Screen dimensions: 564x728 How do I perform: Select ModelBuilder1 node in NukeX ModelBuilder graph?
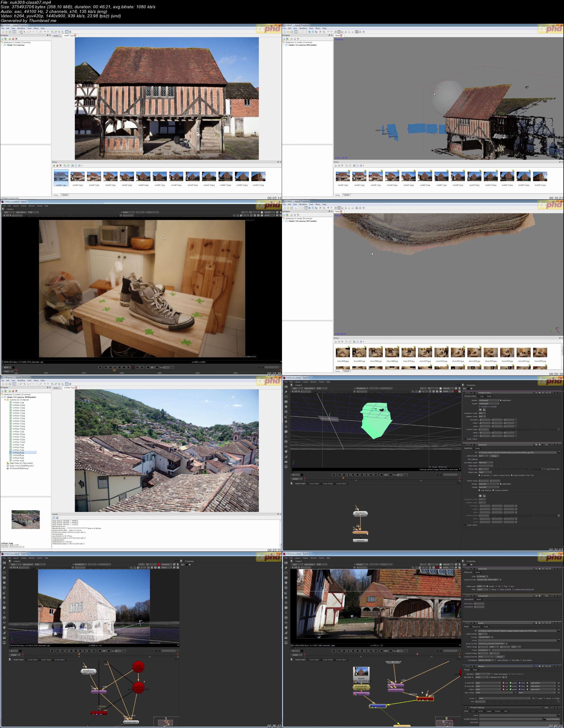point(131,722)
